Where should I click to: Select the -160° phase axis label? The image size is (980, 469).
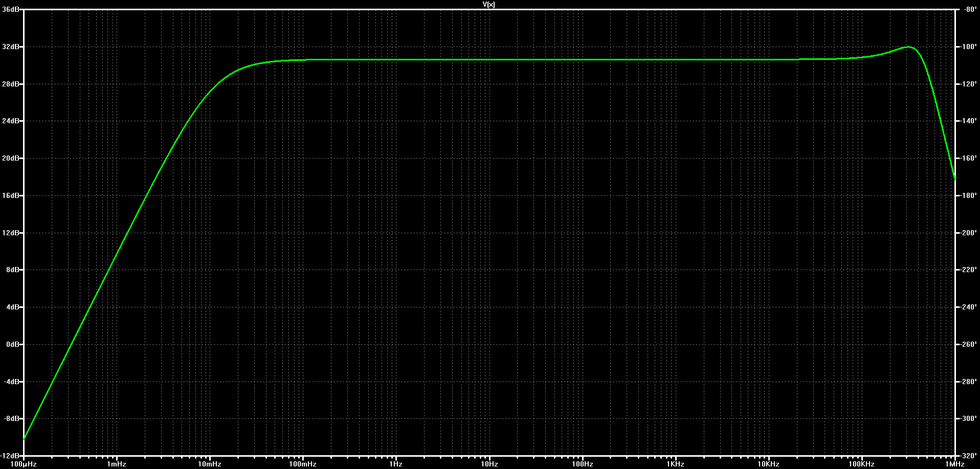click(x=969, y=158)
